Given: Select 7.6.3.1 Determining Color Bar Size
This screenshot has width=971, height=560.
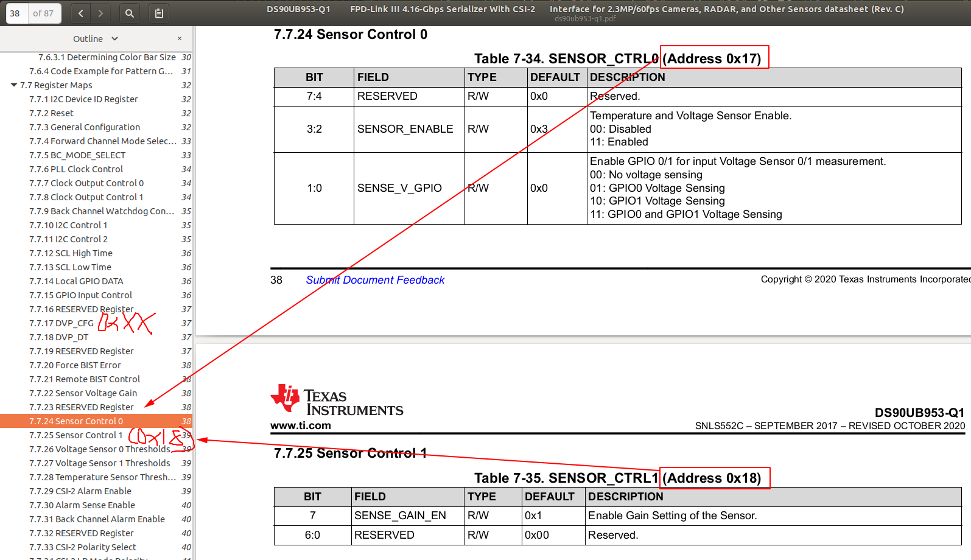Looking at the screenshot, I should point(107,57).
